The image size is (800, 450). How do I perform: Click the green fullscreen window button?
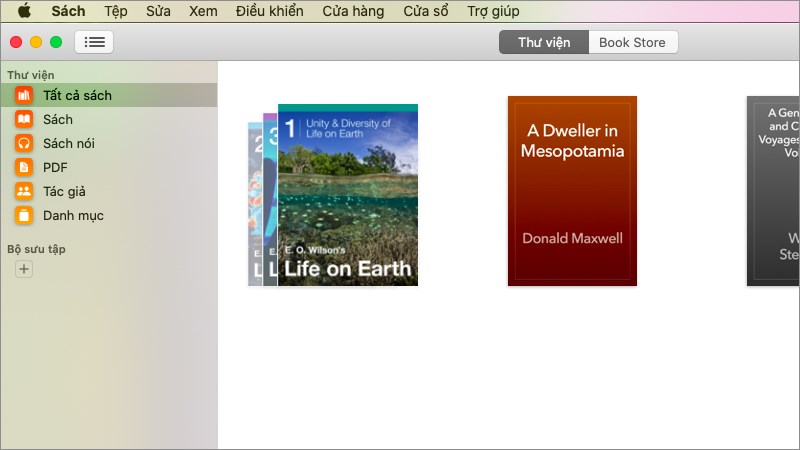click(56, 42)
